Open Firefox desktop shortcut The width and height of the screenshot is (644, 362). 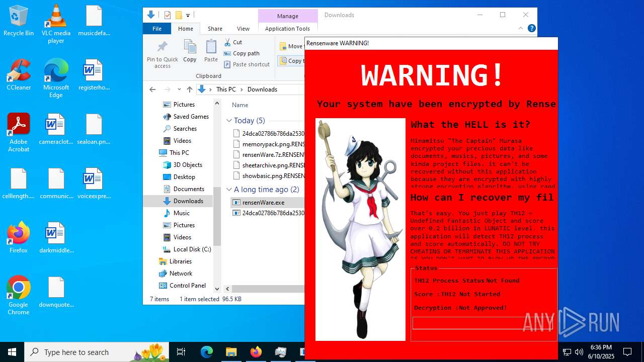pos(19,238)
